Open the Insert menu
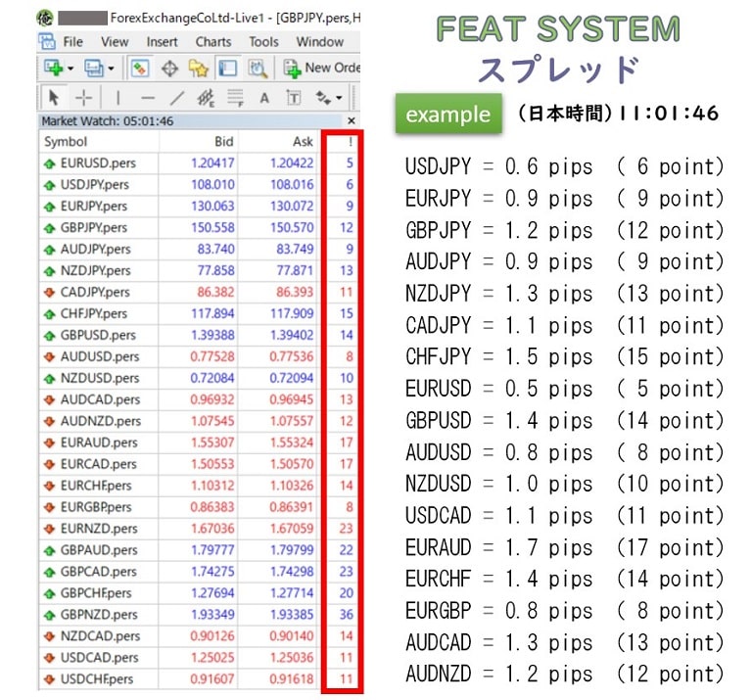Image resolution: width=752 pixels, height=700 pixels. [163, 42]
